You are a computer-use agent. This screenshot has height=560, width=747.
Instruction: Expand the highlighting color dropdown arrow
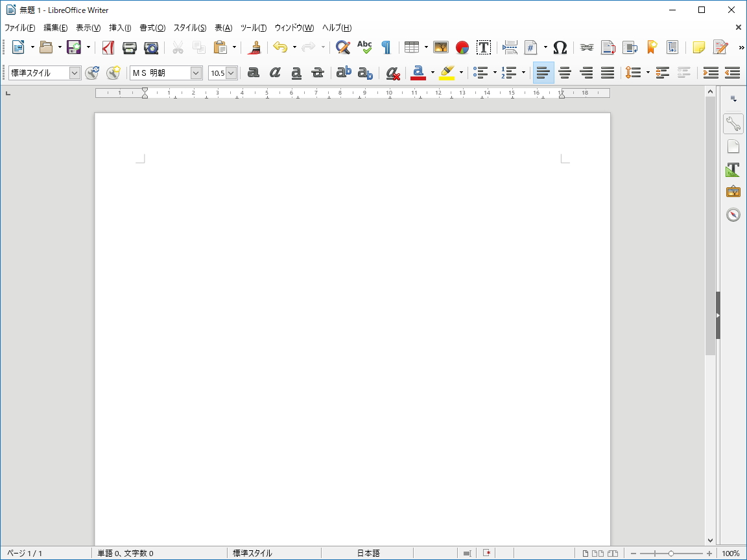tap(461, 73)
